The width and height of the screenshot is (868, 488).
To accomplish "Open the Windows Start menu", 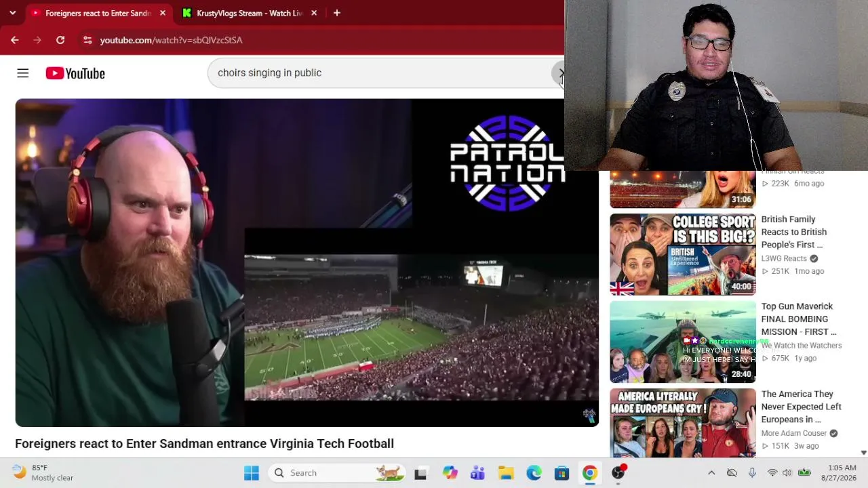I will point(252,473).
